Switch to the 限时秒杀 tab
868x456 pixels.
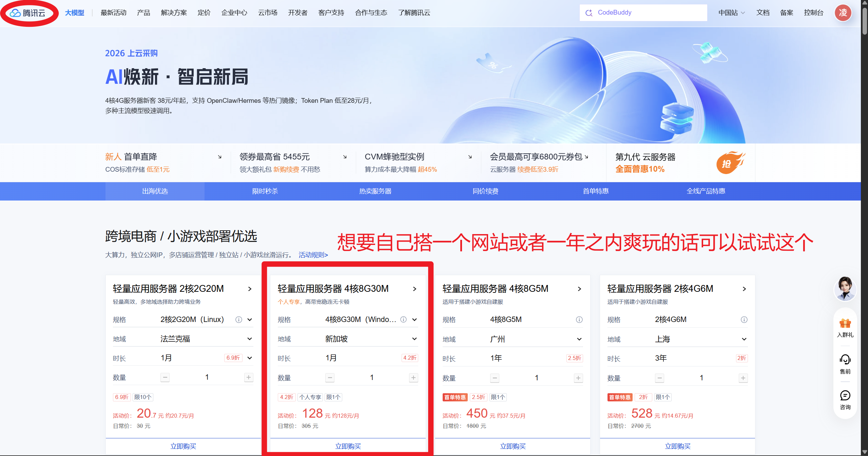(x=265, y=191)
